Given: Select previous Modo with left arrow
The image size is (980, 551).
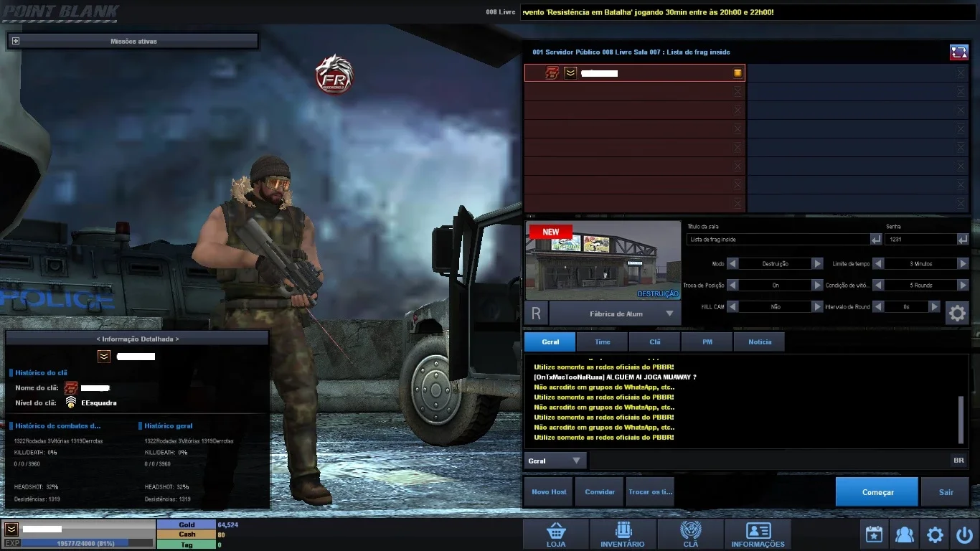Looking at the screenshot, I should pos(732,263).
